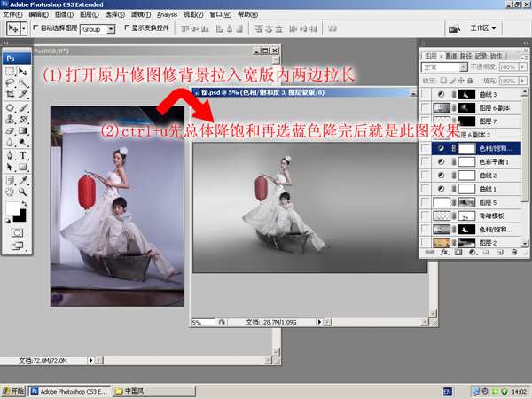
Task: Select the Rectangular Marquee tool
Action: pos(8,72)
